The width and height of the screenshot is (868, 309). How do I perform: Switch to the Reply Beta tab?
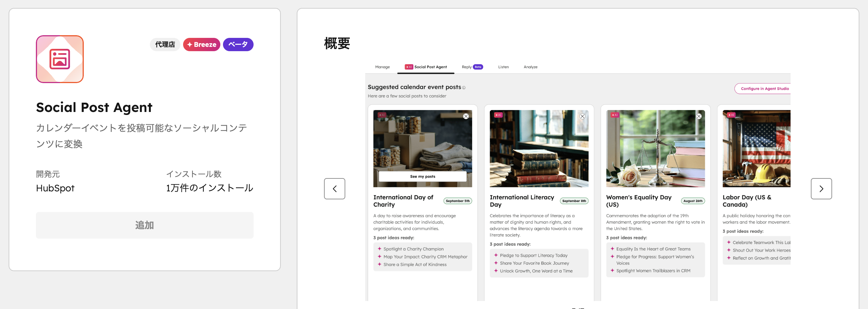click(472, 67)
